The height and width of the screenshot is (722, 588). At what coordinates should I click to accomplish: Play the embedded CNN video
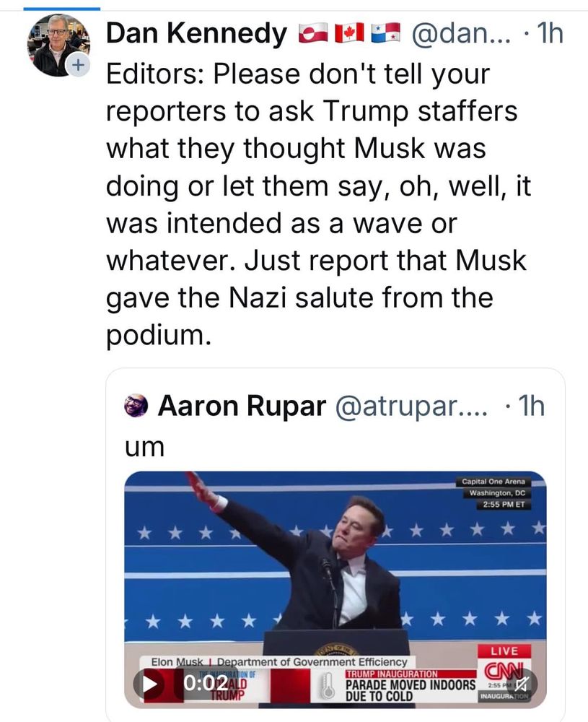coord(151,684)
